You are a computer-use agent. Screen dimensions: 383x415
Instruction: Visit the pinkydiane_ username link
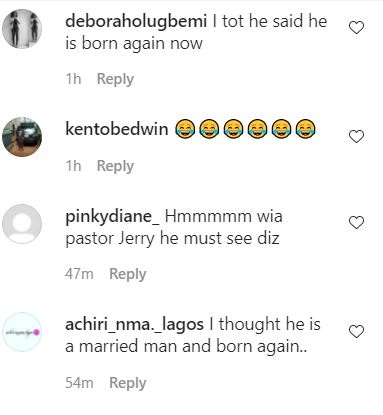pyautogui.click(x=113, y=217)
